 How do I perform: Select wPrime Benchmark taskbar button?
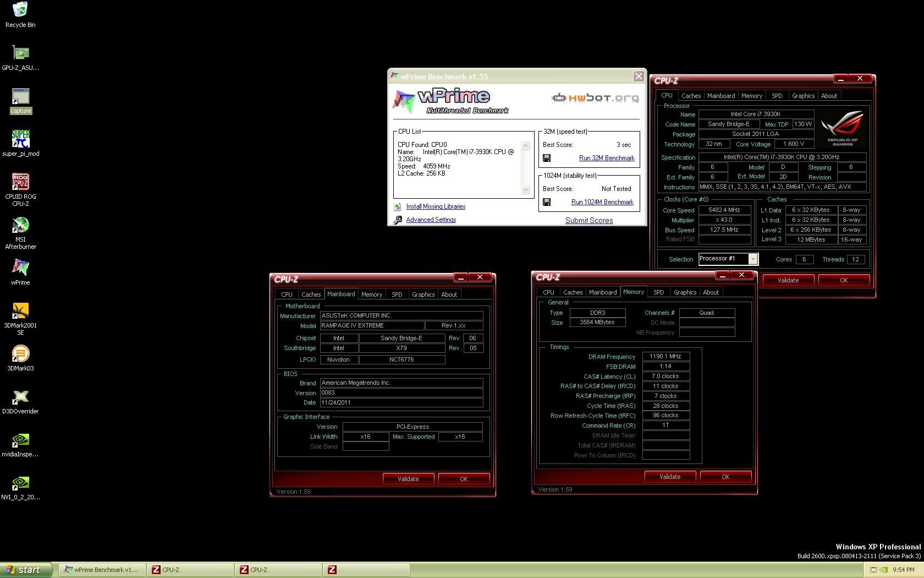(x=102, y=570)
